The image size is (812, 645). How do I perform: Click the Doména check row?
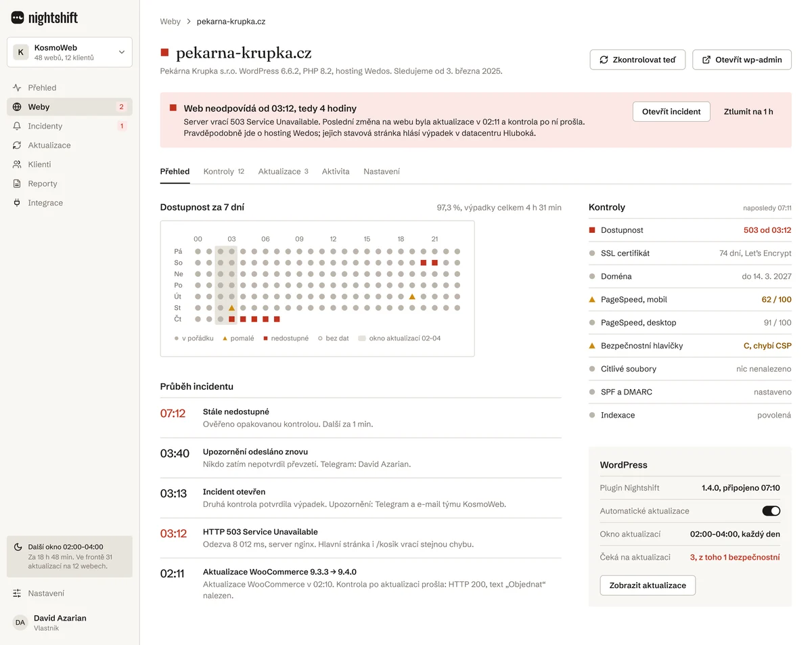[690, 277]
